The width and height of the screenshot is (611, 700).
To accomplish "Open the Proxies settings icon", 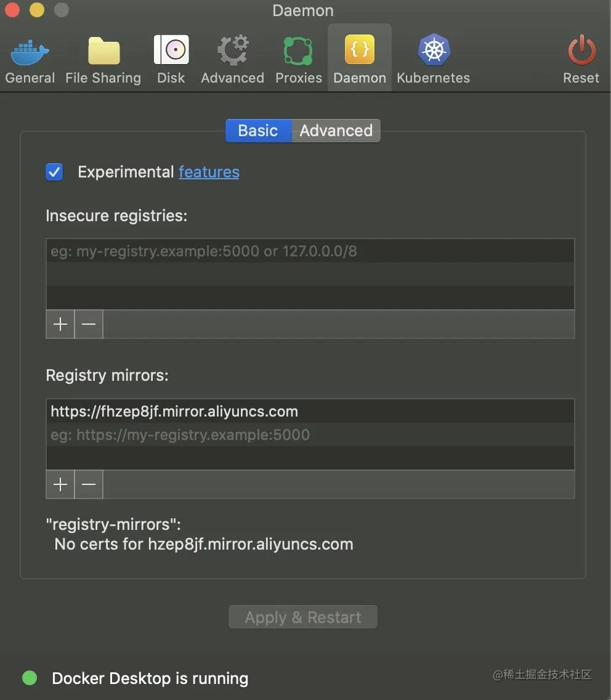I will [x=298, y=51].
